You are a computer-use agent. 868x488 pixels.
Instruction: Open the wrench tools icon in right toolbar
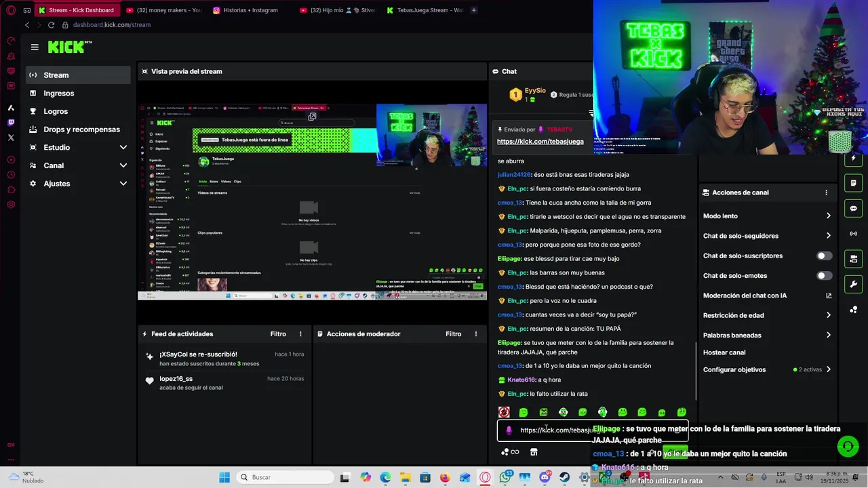click(x=853, y=284)
